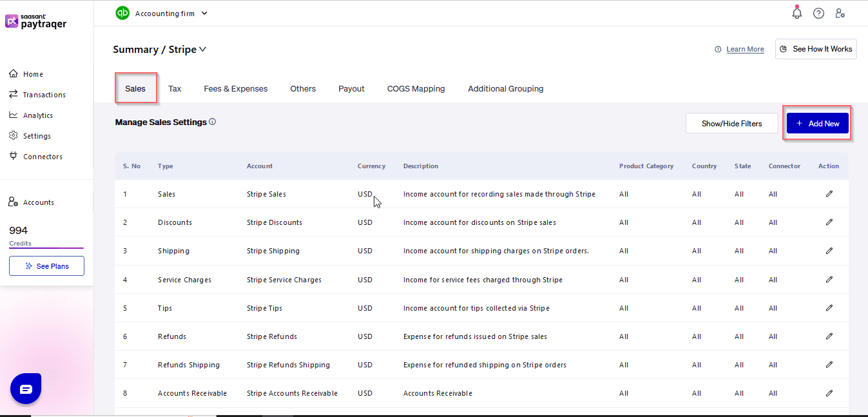Open the Payout tab
868x417 pixels.
click(x=351, y=88)
